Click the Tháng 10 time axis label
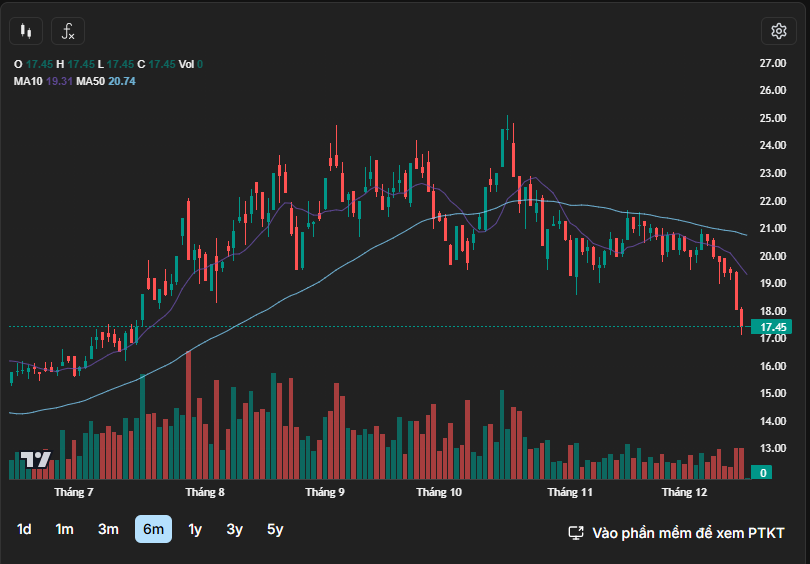810x564 pixels. tap(439, 493)
